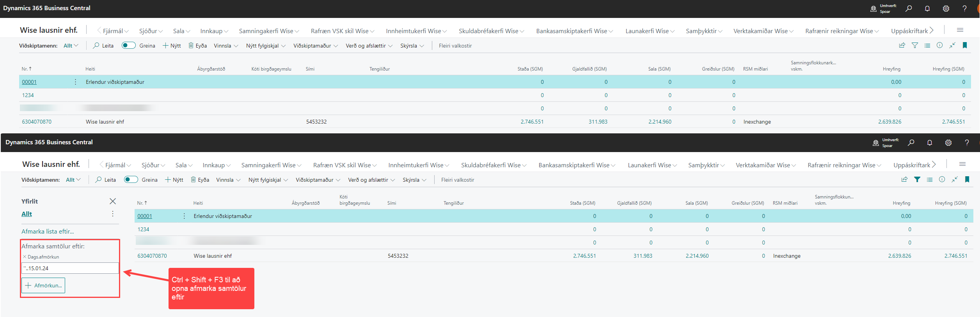Open the hamburger menu in lower navigation bar

click(962, 164)
